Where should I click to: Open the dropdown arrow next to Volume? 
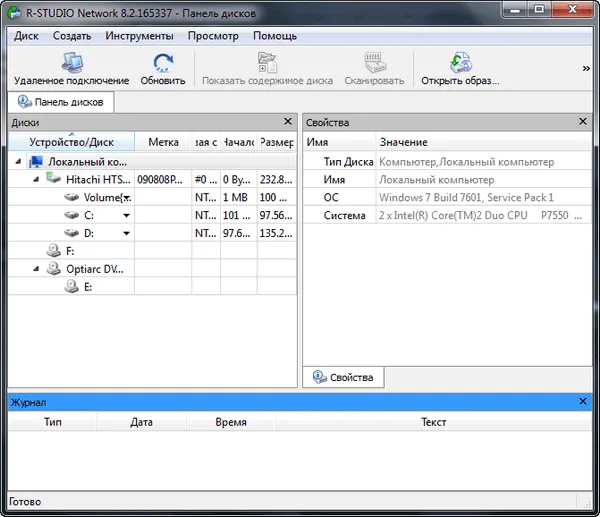pos(127,198)
